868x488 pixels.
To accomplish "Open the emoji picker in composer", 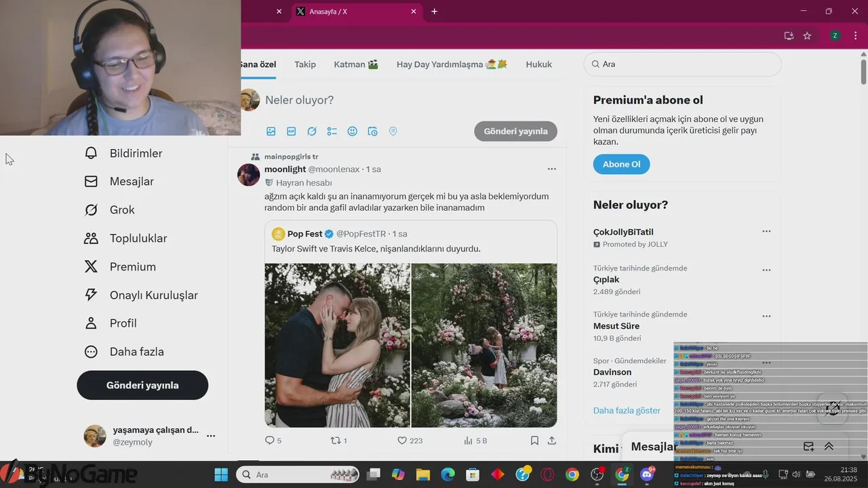I will coord(353,131).
